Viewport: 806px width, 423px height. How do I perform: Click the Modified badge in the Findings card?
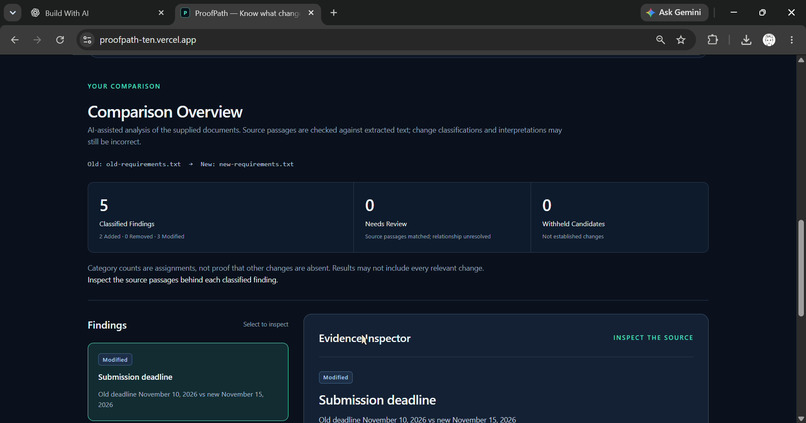[115, 360]
